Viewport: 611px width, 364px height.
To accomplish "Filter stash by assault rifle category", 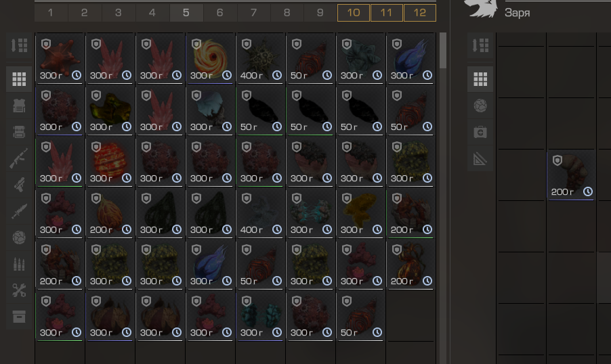I will (19, 158).
